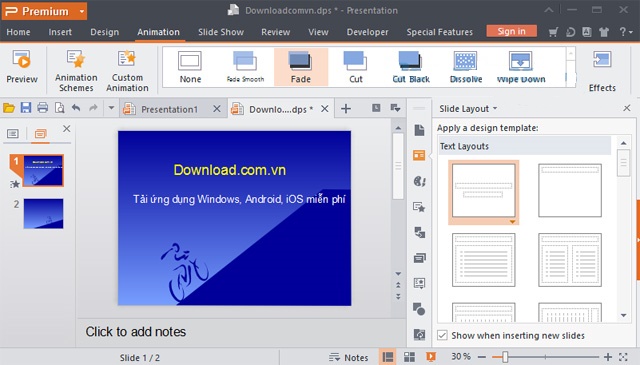Expand the quick access toolbar dropdown
640x365 pixels.
[111, 108]
